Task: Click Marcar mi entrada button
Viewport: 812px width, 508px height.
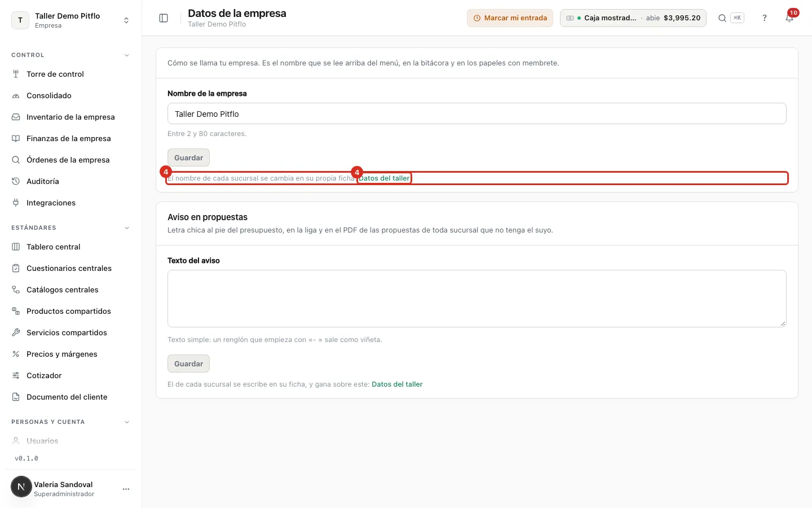Action: [x=510, y=18]
